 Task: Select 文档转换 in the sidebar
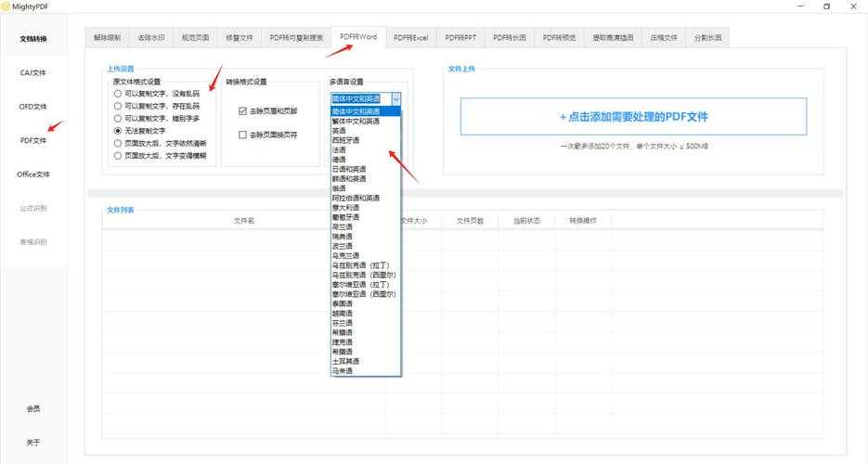click(33, 39)
